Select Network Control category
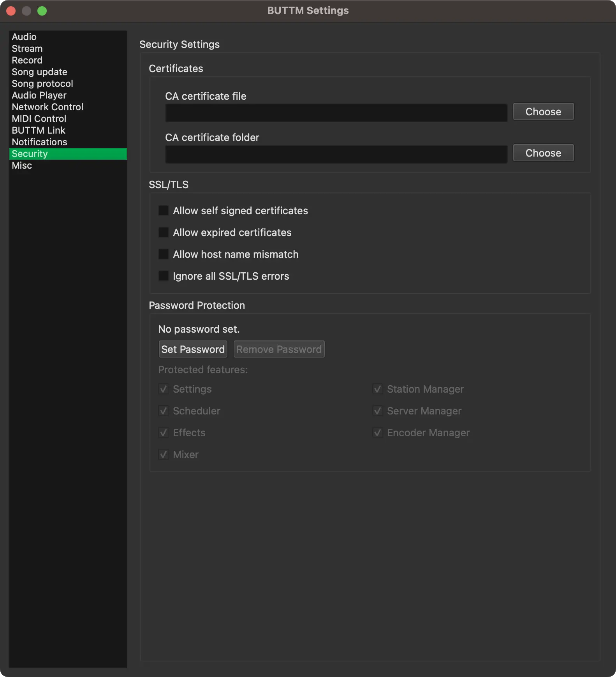The image size is (616, 677). coord(68,107)
